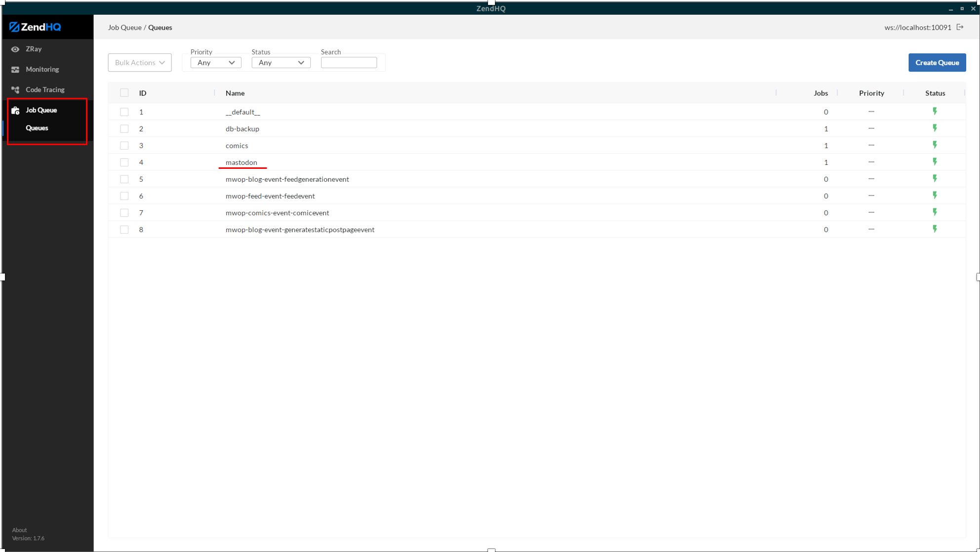Check the box for the comics queue
Image resolution: width=980 pixels, height=552 pixels.
124,146
